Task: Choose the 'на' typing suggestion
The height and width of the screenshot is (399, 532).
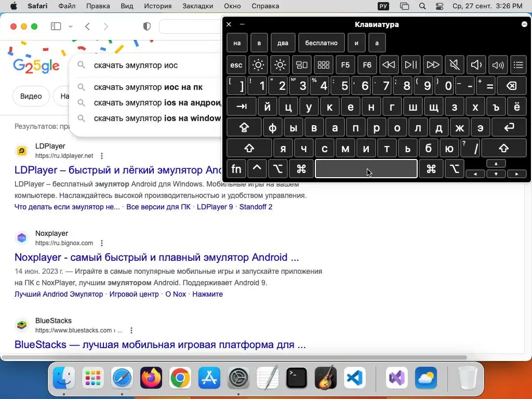Action: (x=237, y=43)
